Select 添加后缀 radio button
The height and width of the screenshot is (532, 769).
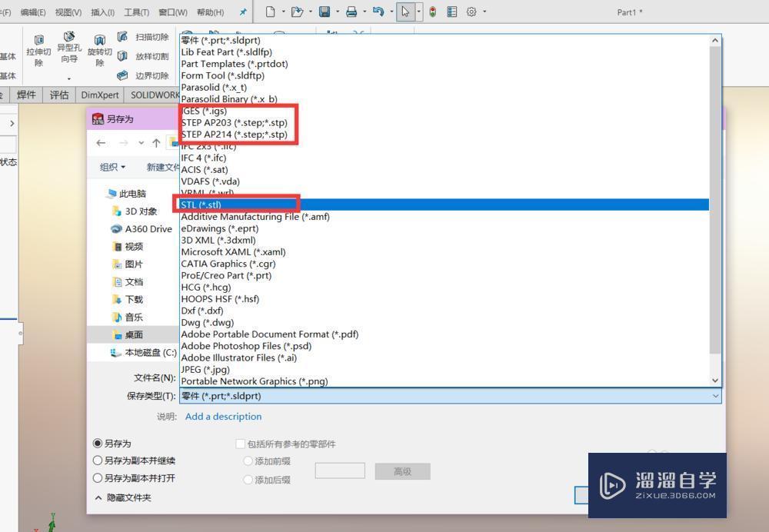pos(248,480)
